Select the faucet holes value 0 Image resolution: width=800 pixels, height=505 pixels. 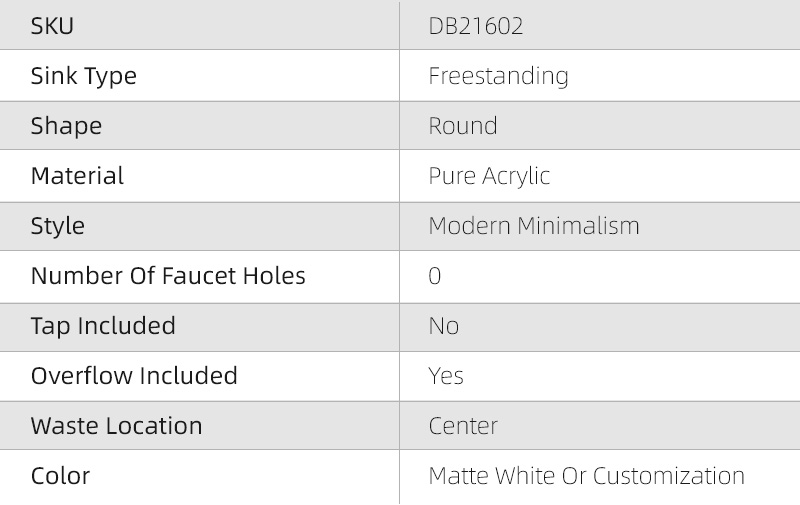[x=435, y=276]
